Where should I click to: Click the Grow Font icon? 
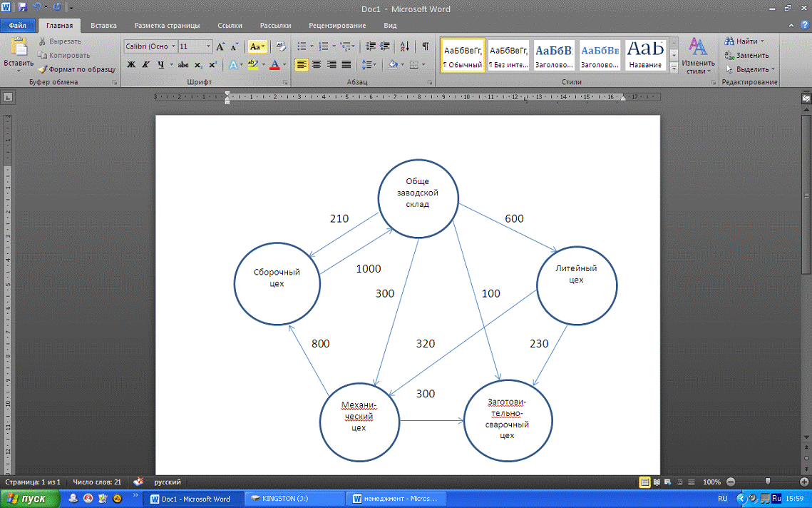click(x=220, y=46)
